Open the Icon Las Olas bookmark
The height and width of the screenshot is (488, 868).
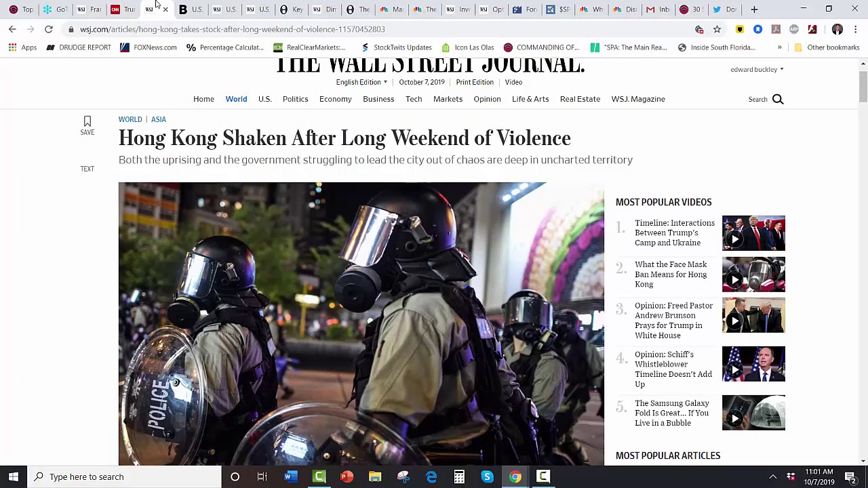467,47
